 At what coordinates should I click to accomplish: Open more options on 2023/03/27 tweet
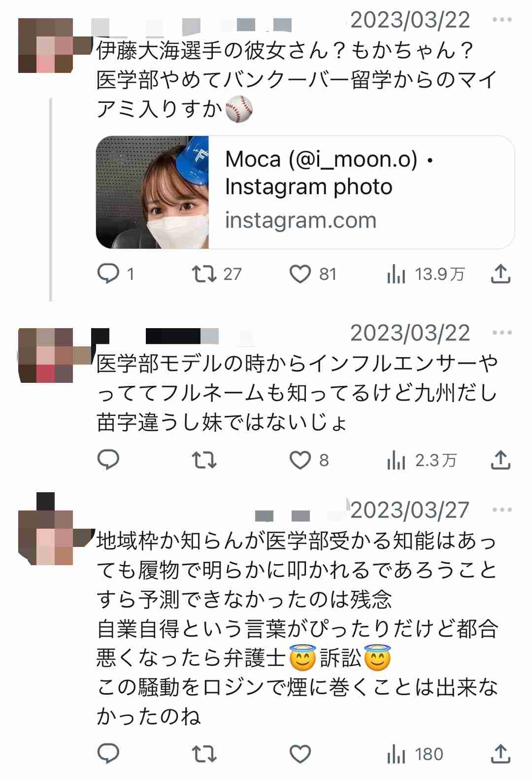[x=502, y=510]
